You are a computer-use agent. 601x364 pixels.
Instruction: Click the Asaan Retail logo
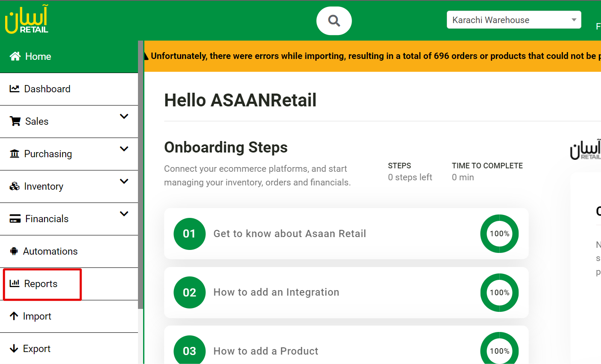(x=26, y=20)
